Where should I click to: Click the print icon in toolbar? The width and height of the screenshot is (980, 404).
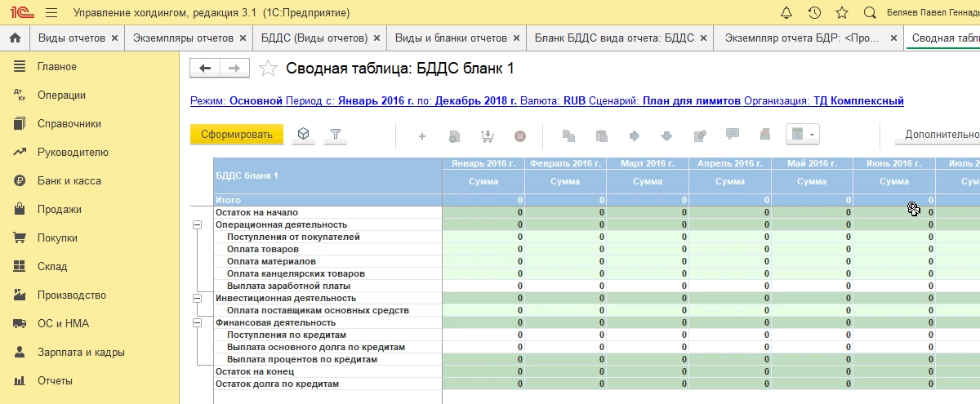765,135
